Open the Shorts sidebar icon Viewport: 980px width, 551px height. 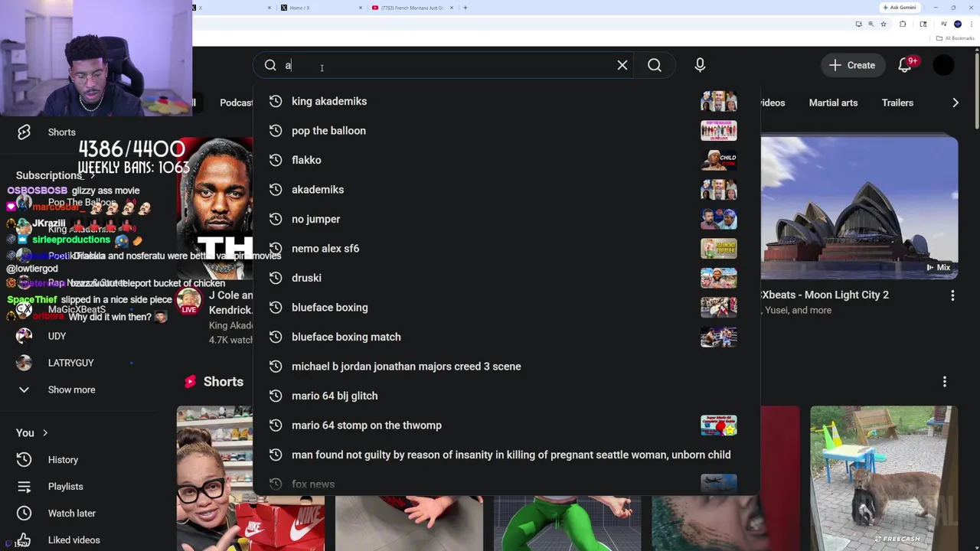tap(24, 132)
